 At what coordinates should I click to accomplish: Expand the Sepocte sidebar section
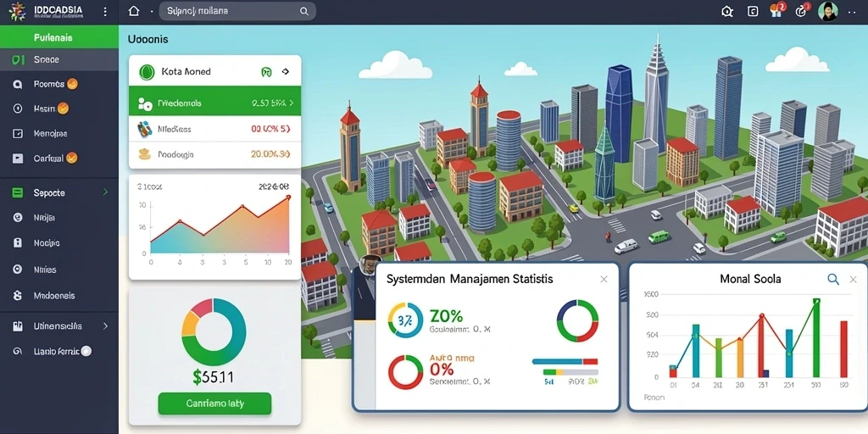click(x=59, y=192)
